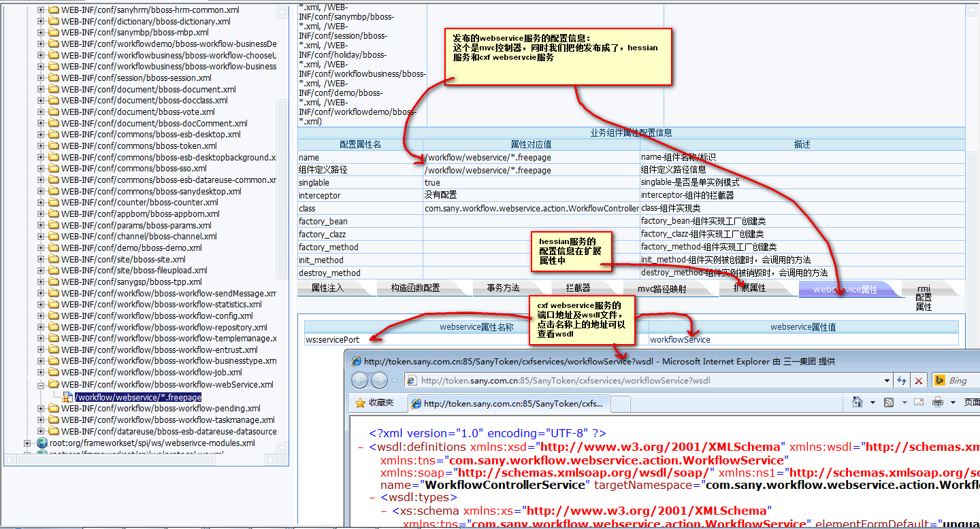Open the IE Home button dropdown arrow
This screenshot has height=529, width=980.
(x=872, y=403)
